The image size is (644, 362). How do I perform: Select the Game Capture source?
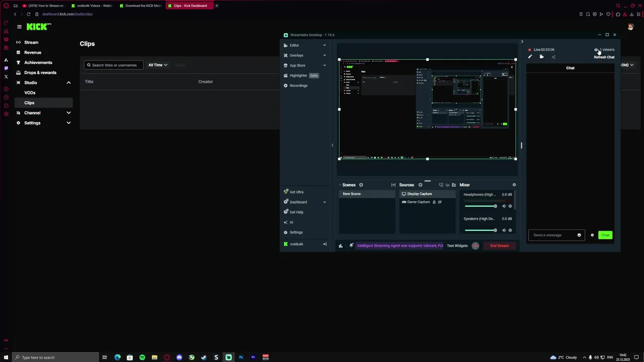[428, 202]
